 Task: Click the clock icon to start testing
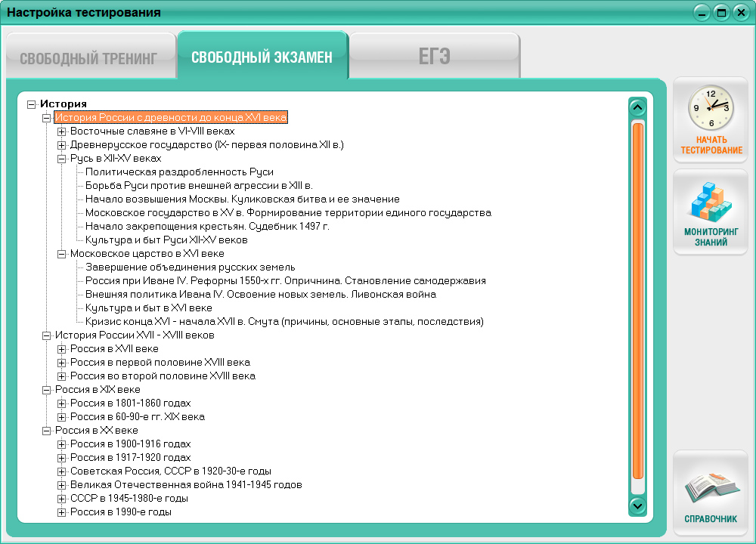coord(711,107)
